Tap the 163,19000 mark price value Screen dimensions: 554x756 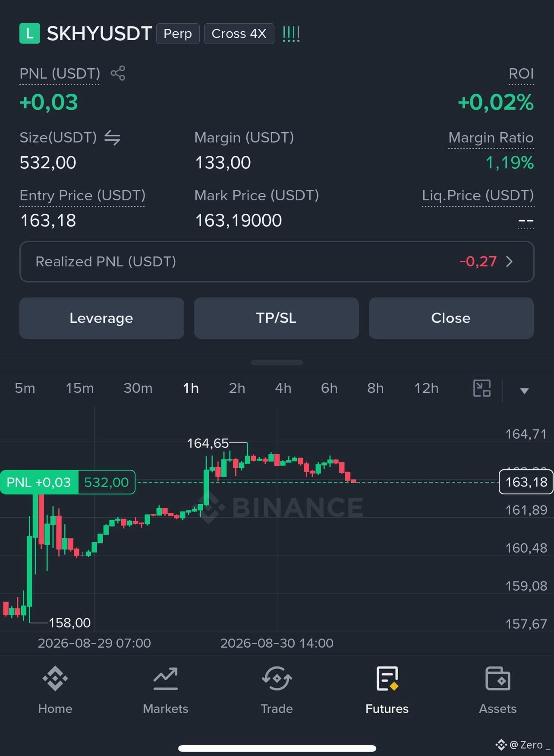coord(238,221)
